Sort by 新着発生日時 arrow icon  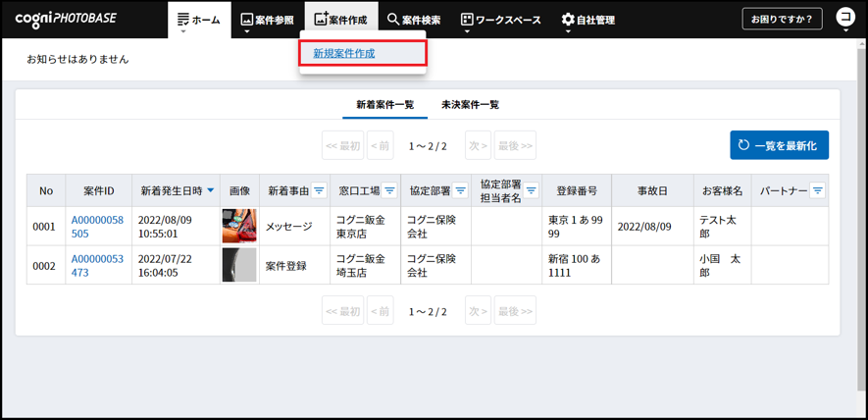pos(210,191)
